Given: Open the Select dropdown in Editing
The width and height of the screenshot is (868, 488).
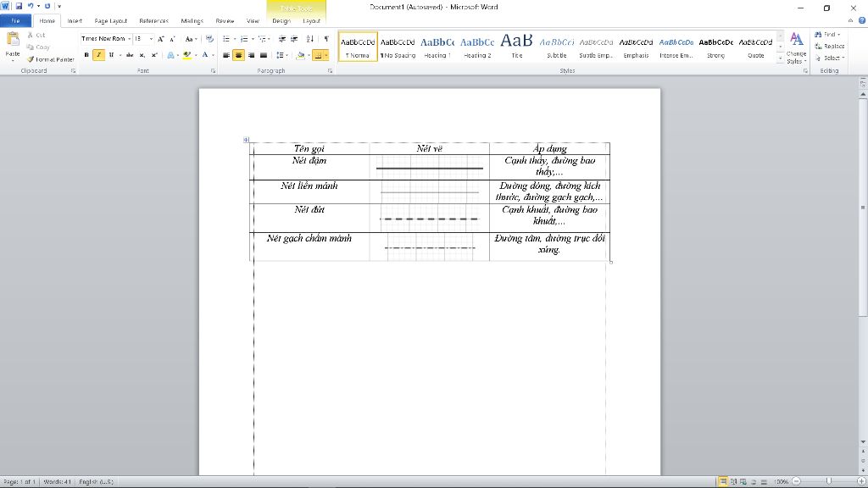Looking at the screenshot, I should [830, 58].
